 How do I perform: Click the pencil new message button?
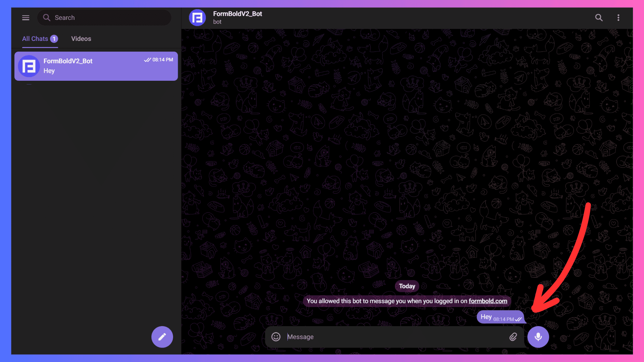point(162,337)
